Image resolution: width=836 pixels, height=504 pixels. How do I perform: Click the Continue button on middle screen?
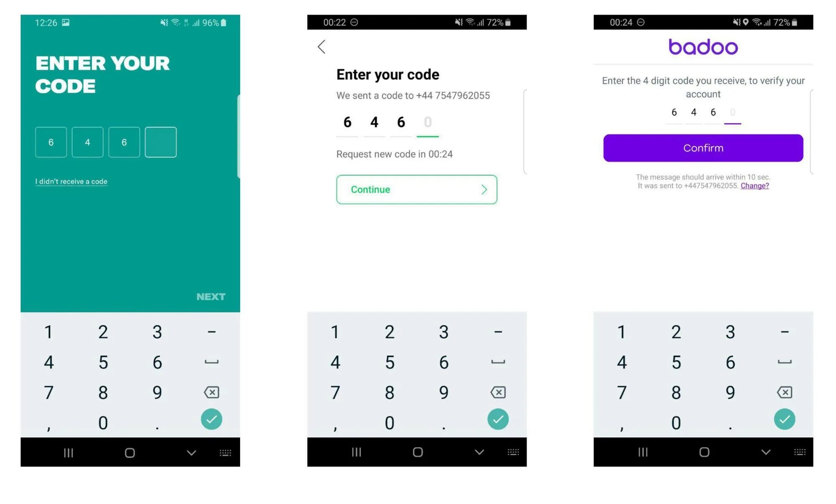coord(416,189)
